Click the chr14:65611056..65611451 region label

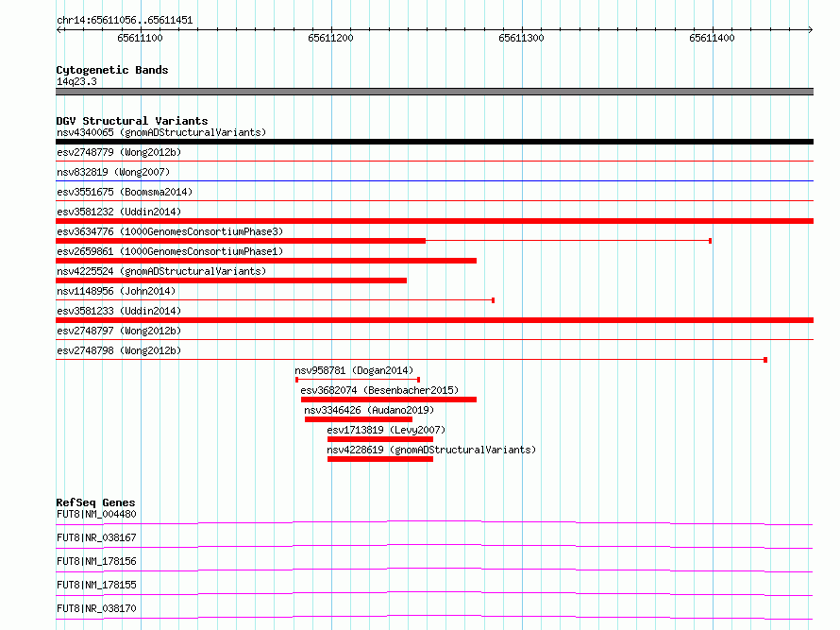point(125,20)
